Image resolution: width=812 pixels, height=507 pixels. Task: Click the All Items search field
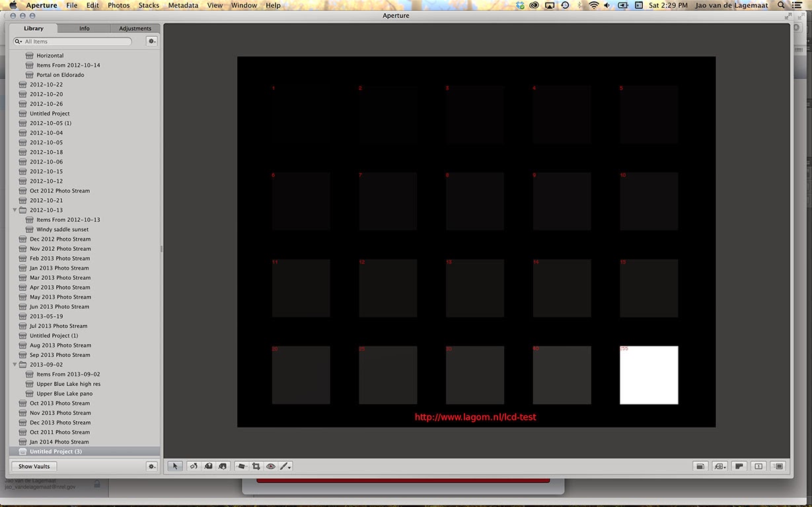[73, 42]
